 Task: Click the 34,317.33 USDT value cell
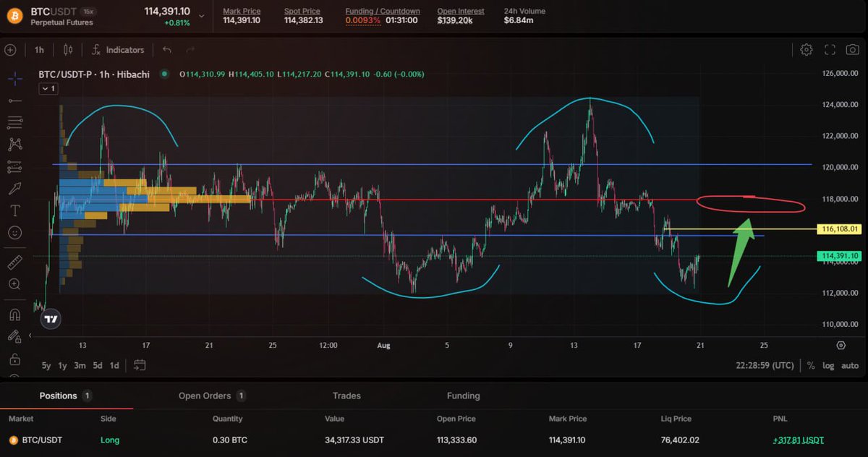click(354, 440)
